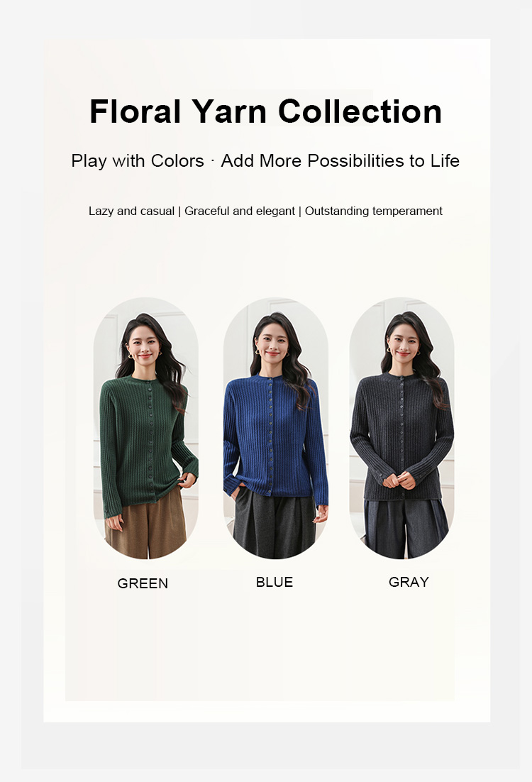Click the Floral Yarn Collection heading
The width and height of the screenshot is (532, 782).
(x=266, y=111)
